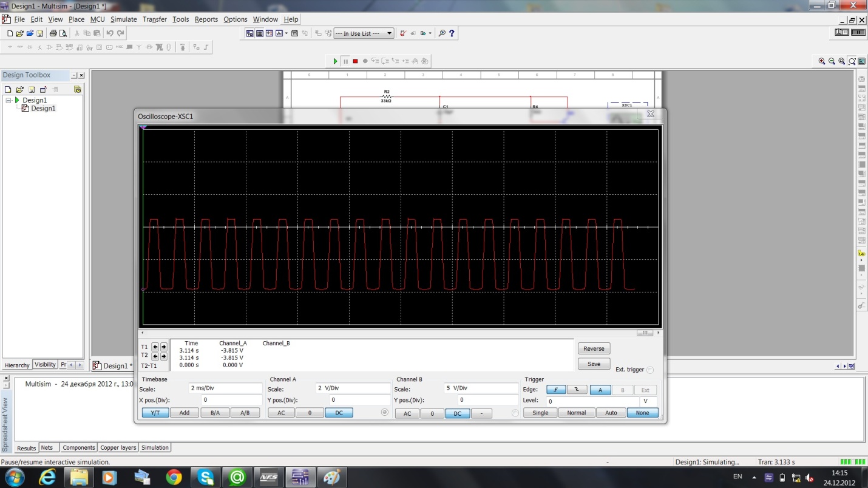The height and width of the screenshot is (488, 868).
Task: Click open folder icon in Design Toolbox
Action: pos(19,89)
